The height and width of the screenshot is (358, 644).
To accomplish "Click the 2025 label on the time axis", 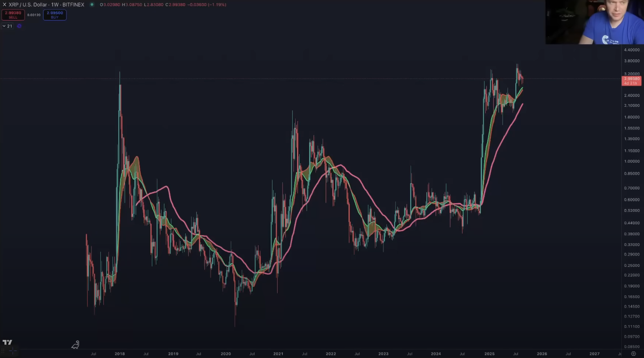I will (489, 354).
